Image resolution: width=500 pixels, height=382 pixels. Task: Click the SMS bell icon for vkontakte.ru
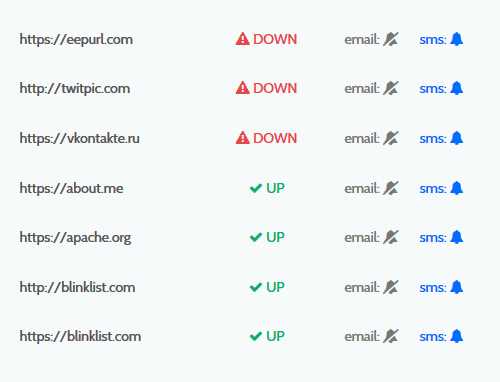[x=456, y=138]
